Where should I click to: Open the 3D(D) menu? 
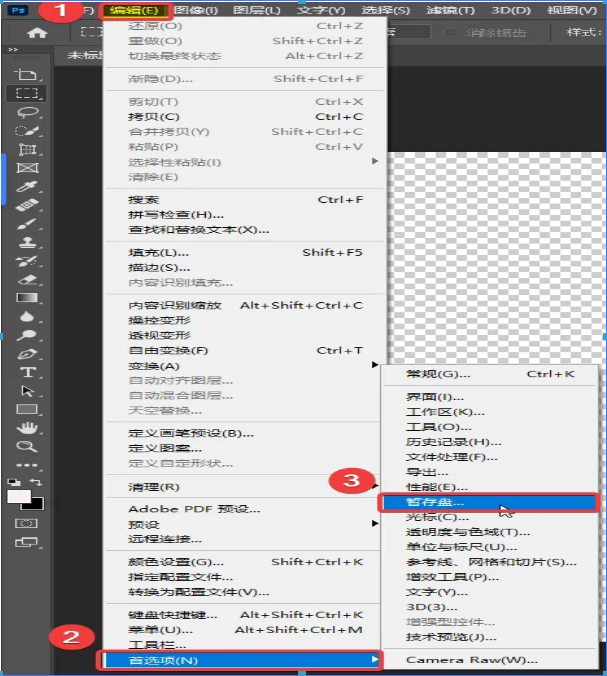pyautogui.click(x=511, y=10)
